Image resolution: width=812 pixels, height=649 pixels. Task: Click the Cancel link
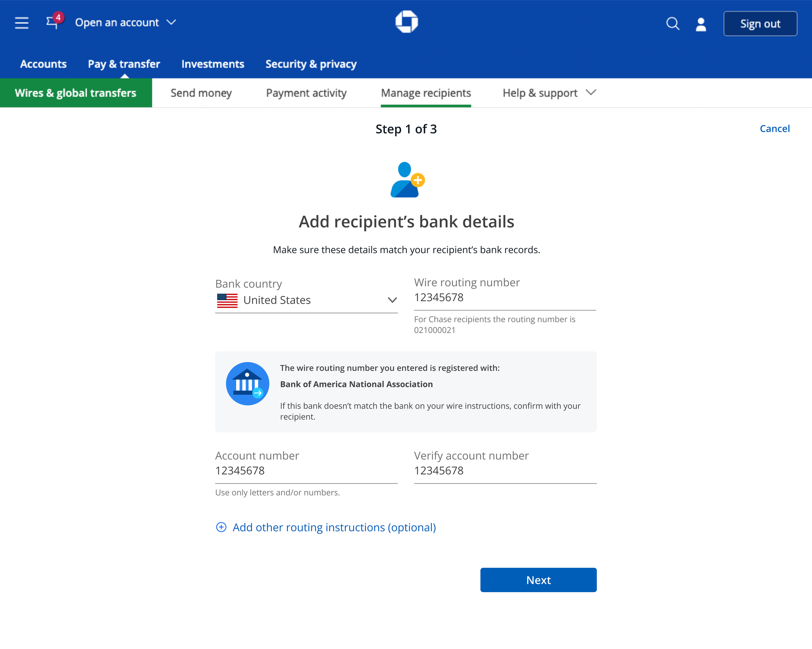tap(774, 129)
